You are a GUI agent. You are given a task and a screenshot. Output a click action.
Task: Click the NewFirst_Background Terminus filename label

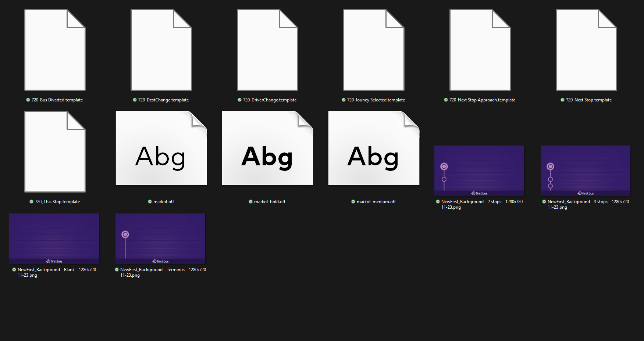(163, 272)
